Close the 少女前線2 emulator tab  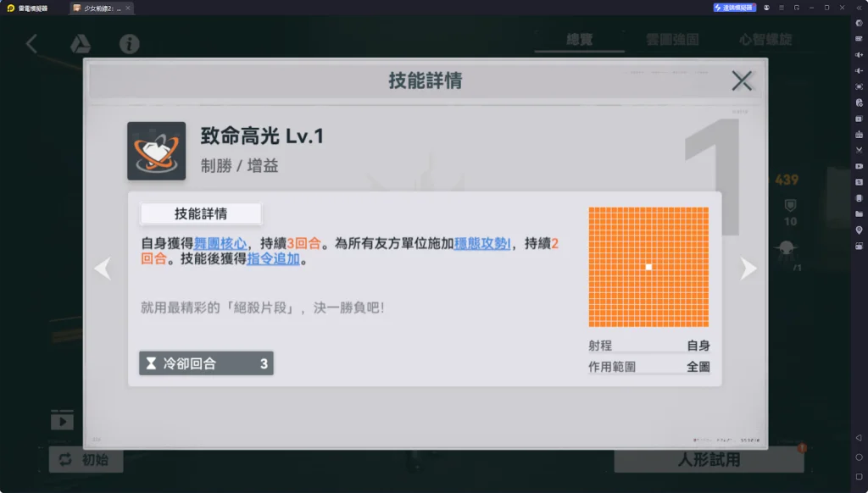coord(128,8)
